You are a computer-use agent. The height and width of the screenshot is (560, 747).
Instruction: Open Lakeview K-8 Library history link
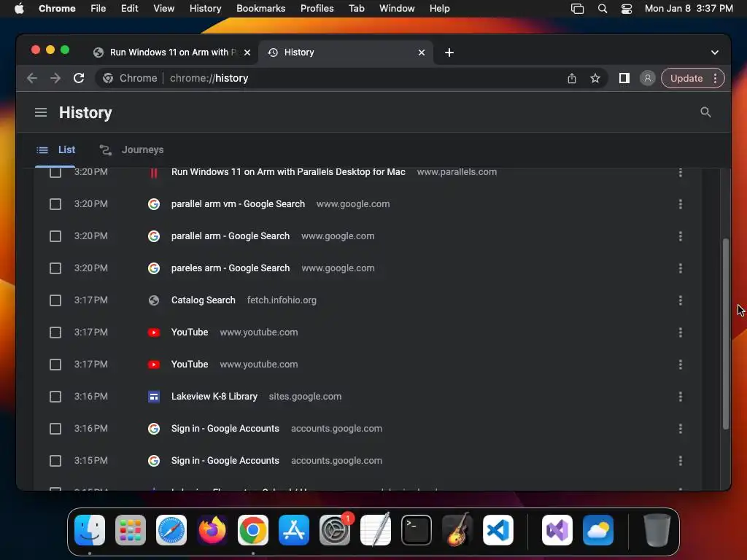[x=214, y=396]
